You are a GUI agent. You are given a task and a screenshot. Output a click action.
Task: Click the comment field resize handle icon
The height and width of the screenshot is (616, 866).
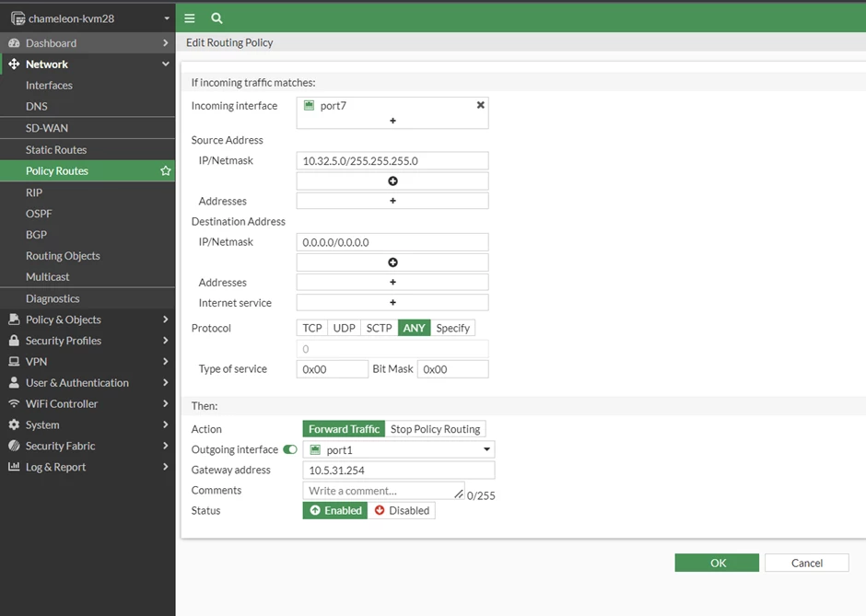click(459, 494)
